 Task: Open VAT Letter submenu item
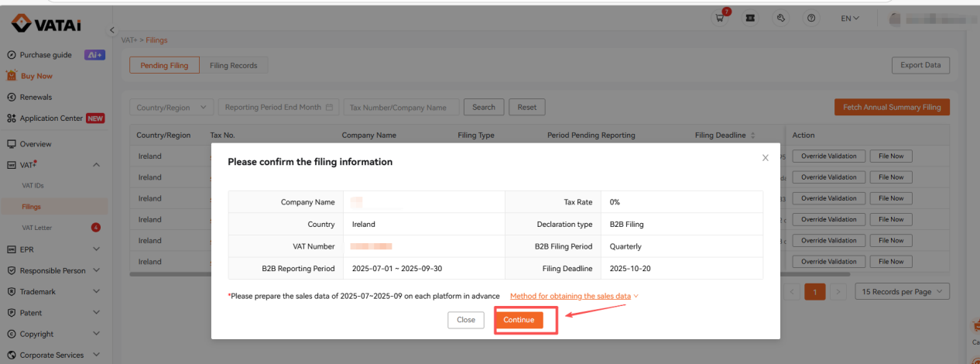click(x=36, y=228)
